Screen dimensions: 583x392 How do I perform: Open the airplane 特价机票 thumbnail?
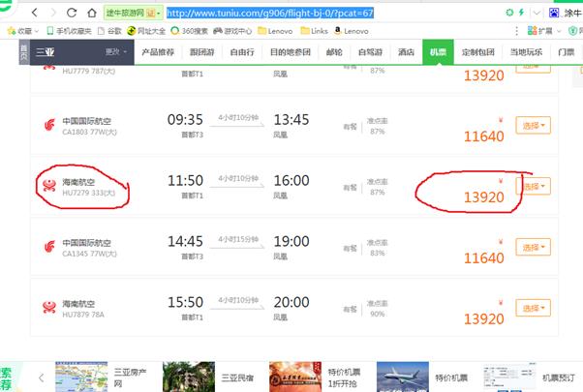tap(402, 377)
